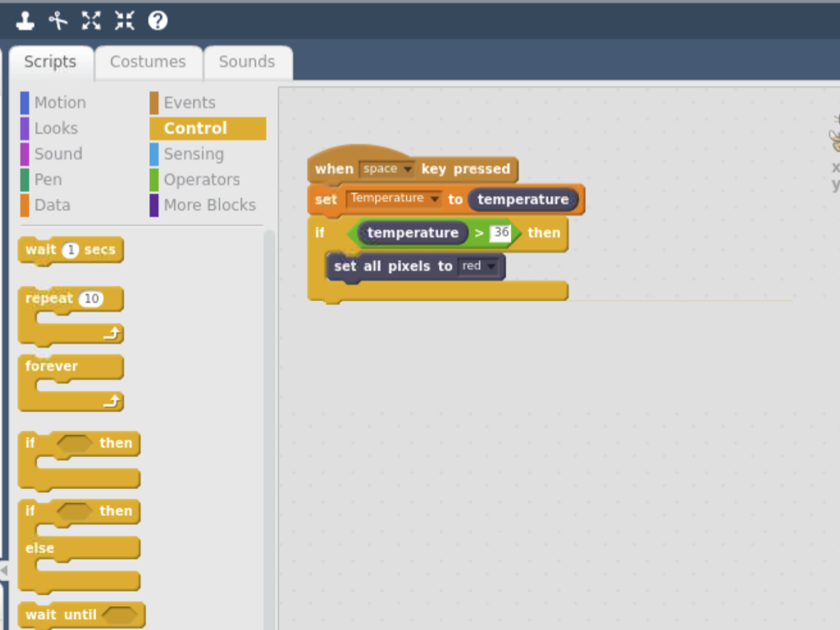Click the empty condition slot in if then
Image resolution: width=840 pixels, height=630 pixels.
click(75, 444)
